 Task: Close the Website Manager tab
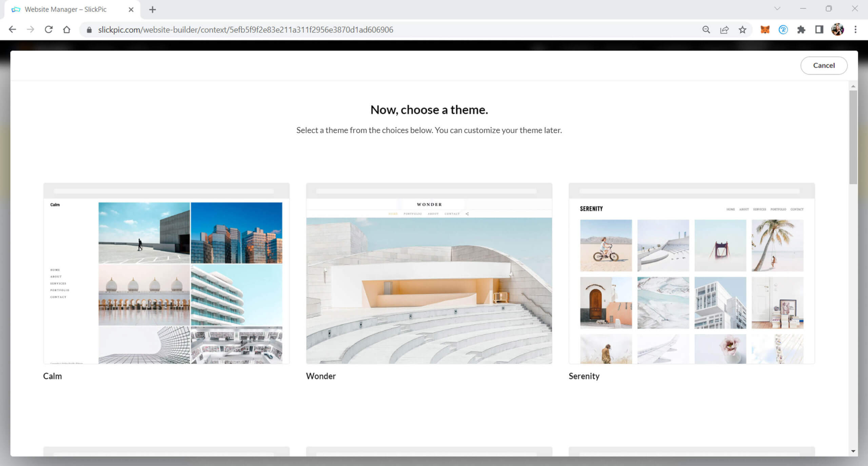(x=131, y=10)
